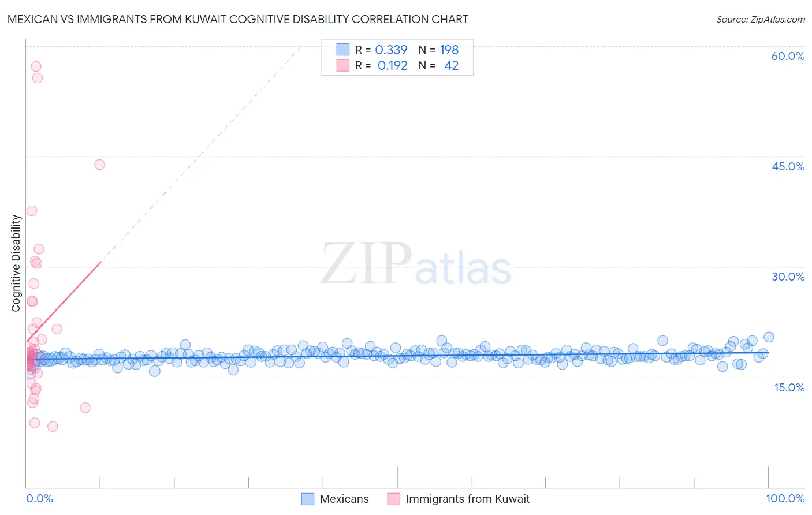Click the blue swatch beside R = 0.339

(343, 50)
